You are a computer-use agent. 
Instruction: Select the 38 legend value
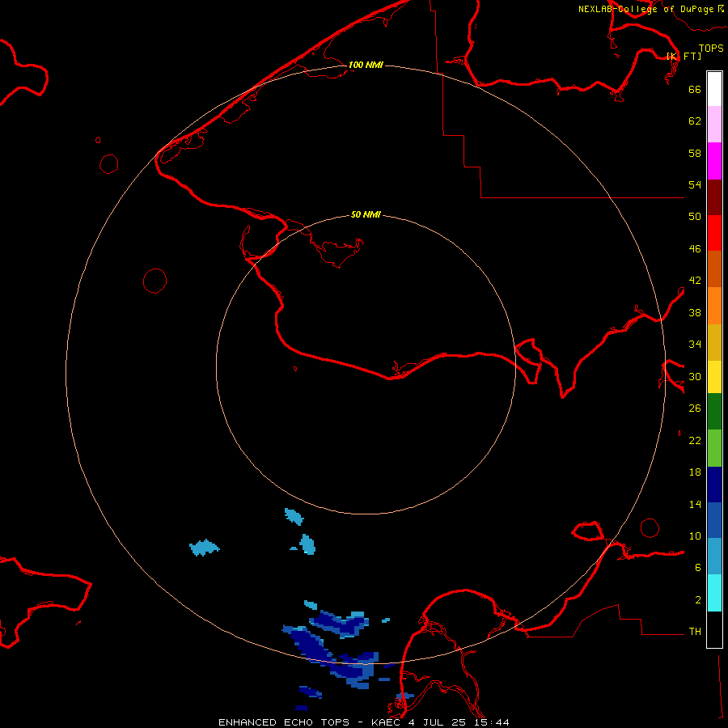[695, 312]
